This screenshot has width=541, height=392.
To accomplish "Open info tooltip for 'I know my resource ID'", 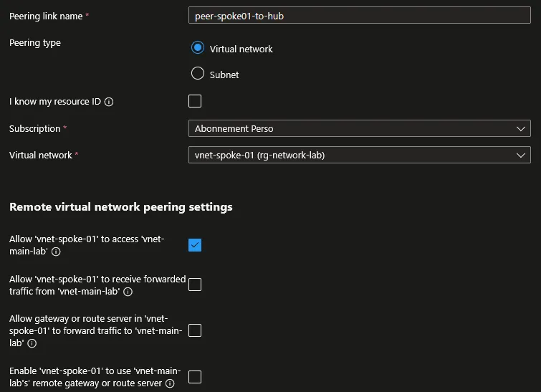I will [109, 102].
